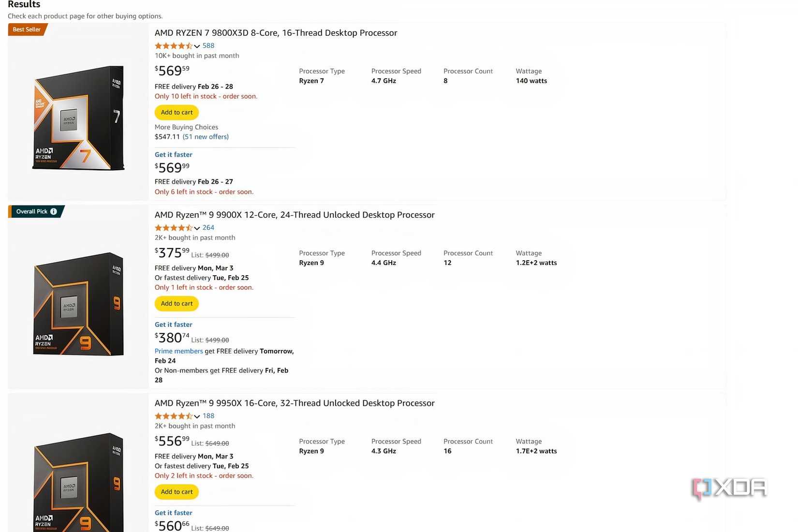
Task: Click the Best Seller badge
Action: [27, 30]
